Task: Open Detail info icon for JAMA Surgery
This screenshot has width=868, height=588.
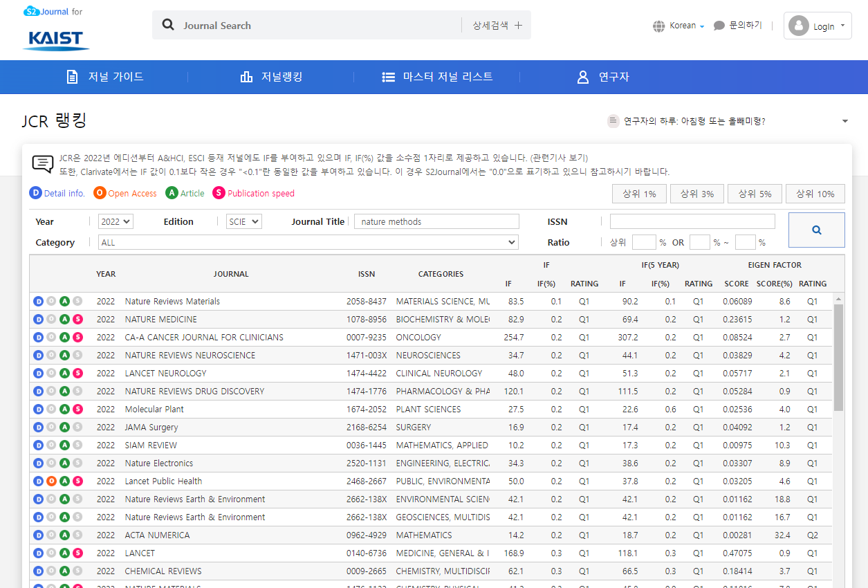Action: pyautogui.click(x=39, y=428)
